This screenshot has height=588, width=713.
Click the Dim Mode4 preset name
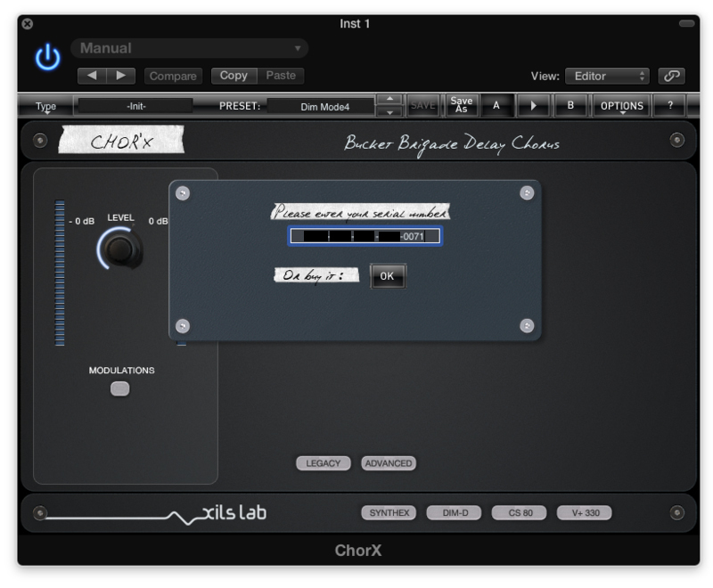324,107
